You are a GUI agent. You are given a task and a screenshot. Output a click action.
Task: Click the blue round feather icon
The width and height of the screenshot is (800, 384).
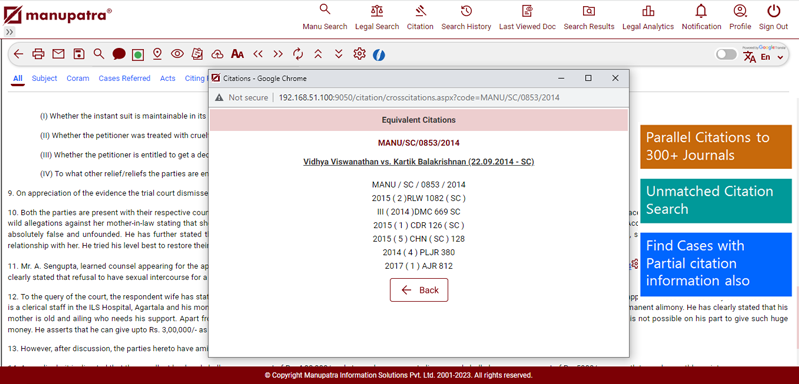[379, 55]
